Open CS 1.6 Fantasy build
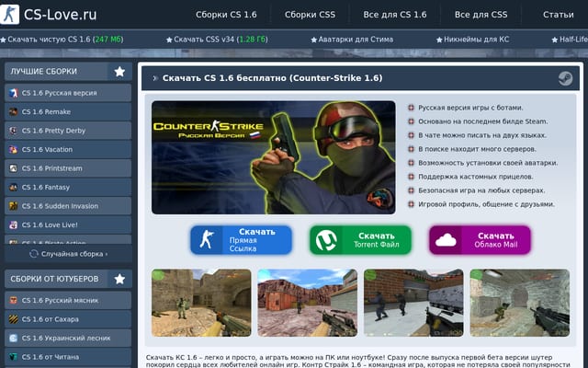Image resolution: width=588 pixels, height=368 pixels. pyautogui.click(x=68, y=187)
